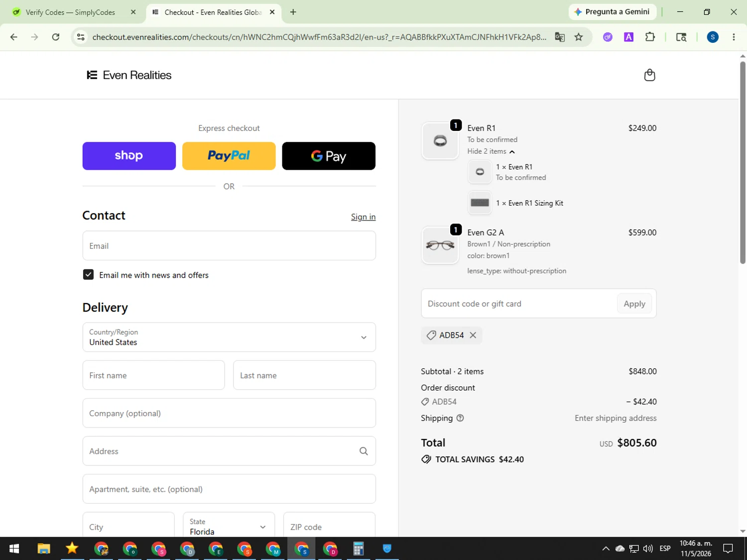
Task: Open the Country/Region dropdown
Action: [229, 337]
